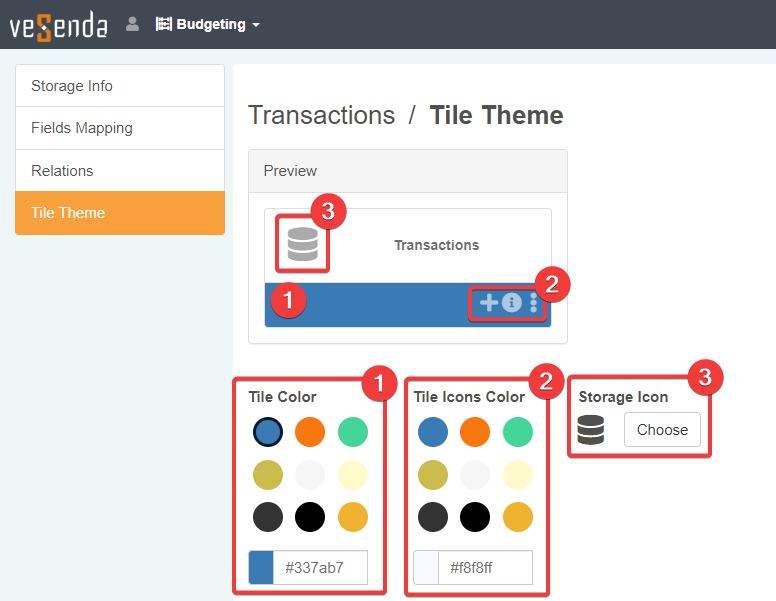Open the Storage Info section
Screen dimensions: 776x601
(x=120, y=86)
